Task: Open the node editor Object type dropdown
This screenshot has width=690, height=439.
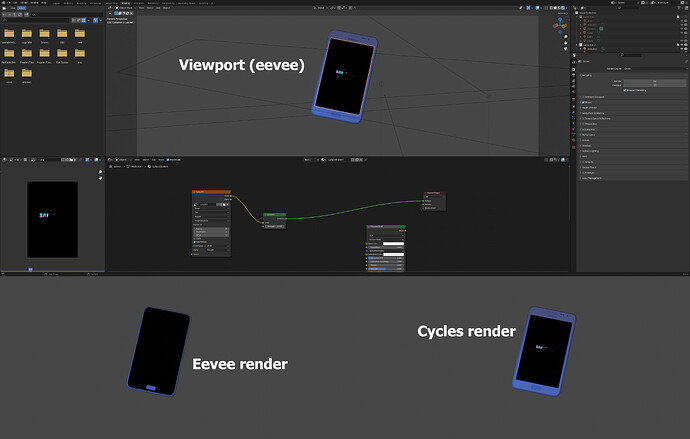Action: (x=123, y=160)
